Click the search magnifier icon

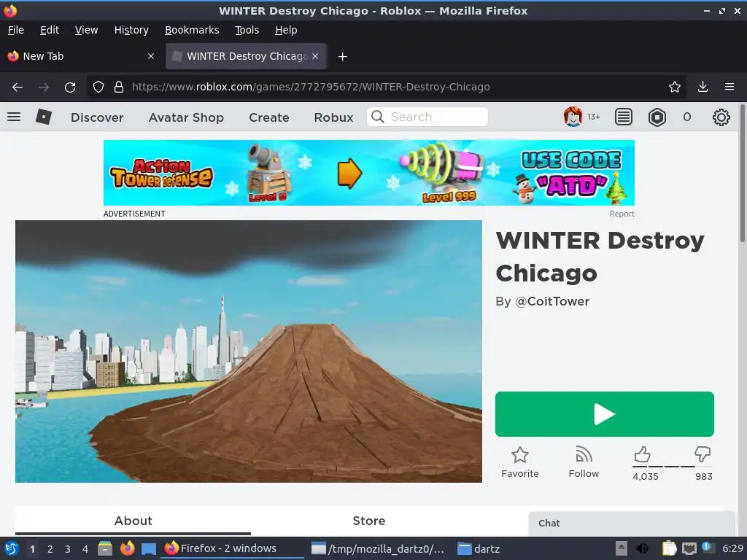pyautogui.click(x=378, y=117)
